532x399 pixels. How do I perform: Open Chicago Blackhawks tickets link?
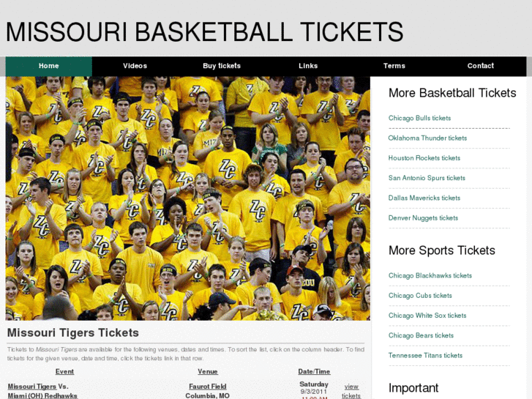[430, 275]
